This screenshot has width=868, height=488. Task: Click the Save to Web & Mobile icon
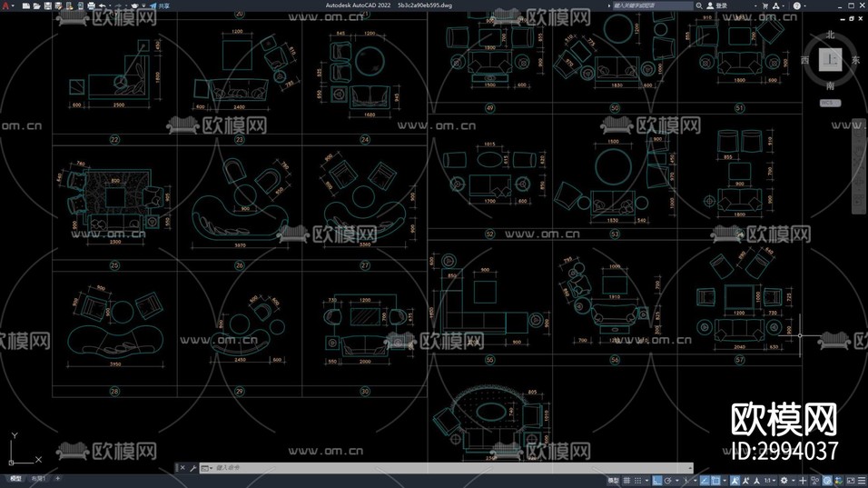pyautogui.click(x=81, y=5)
